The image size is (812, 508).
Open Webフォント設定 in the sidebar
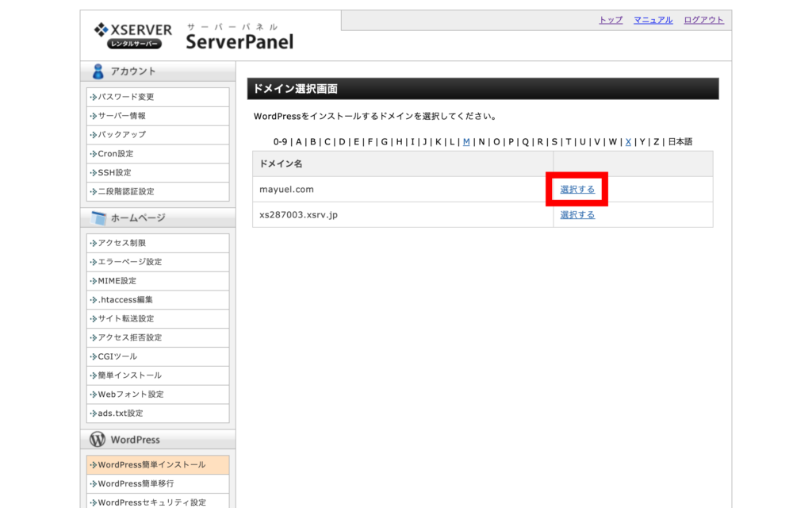coord(158,394)
